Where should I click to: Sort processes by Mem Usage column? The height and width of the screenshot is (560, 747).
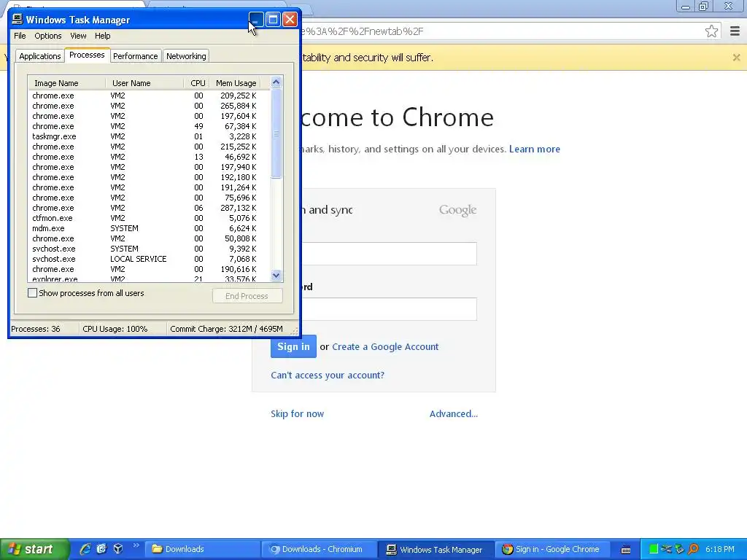click(x=236, y=83)
